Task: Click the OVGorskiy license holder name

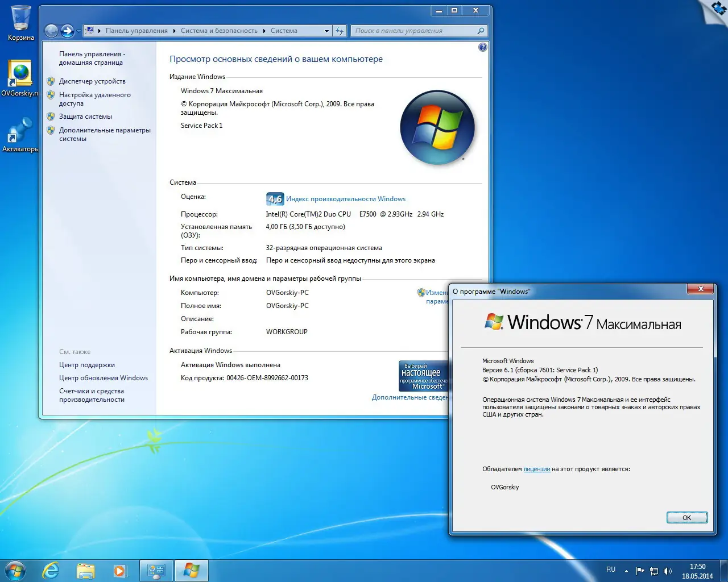Action: (505, 487)
